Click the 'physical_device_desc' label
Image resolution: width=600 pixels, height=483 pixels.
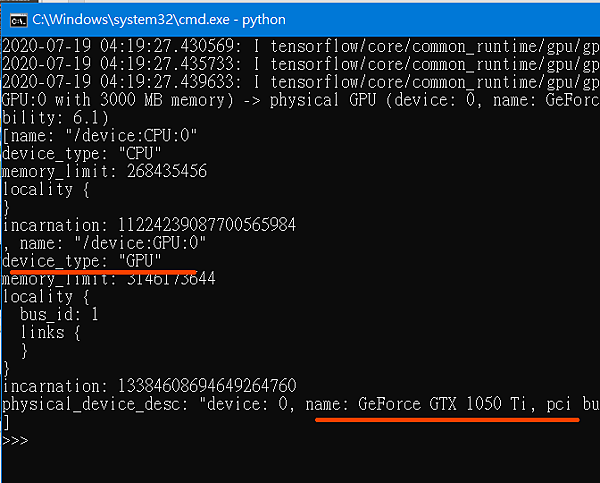pos(95,404)
